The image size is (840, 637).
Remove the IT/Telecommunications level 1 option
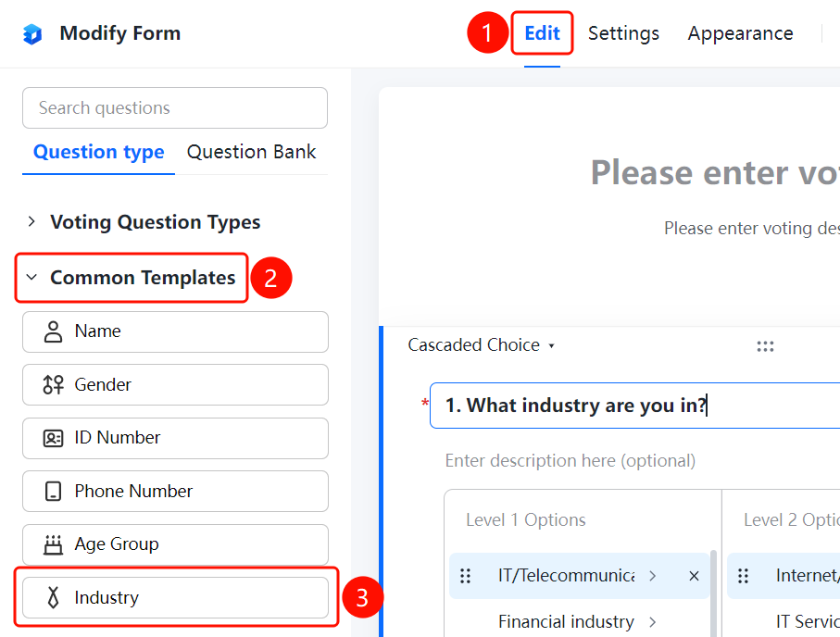point(694,576)
